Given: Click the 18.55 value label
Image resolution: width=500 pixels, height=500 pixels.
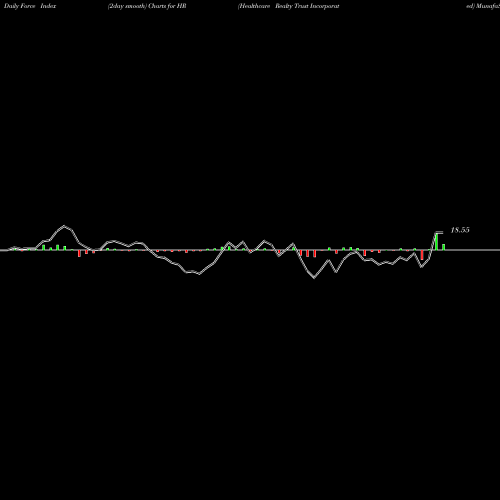Looking at the screenshot, I should pyautogui.click(x=460, y=230).
